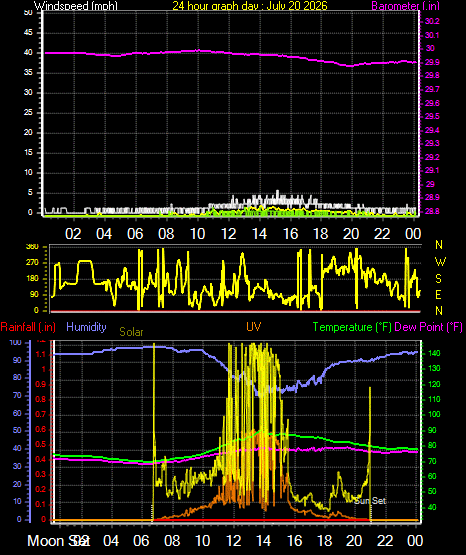
Task: Click rainfall scale value 0.3
Action: (x=41, y=474)
